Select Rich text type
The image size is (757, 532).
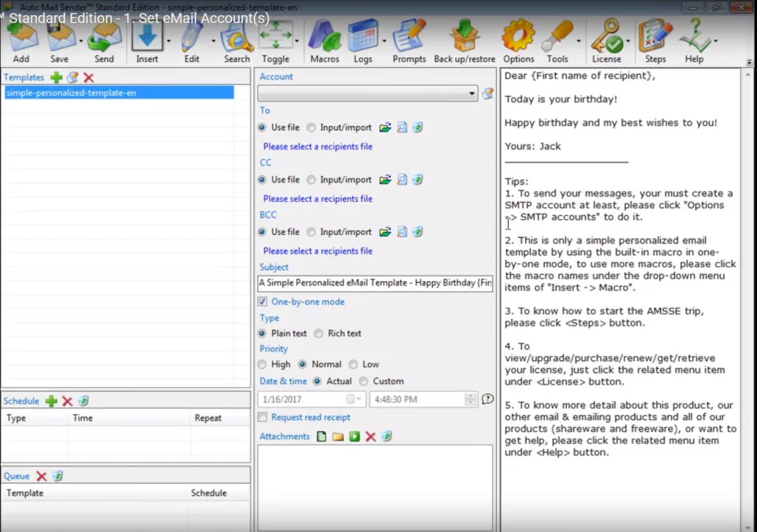coord(319,333)
